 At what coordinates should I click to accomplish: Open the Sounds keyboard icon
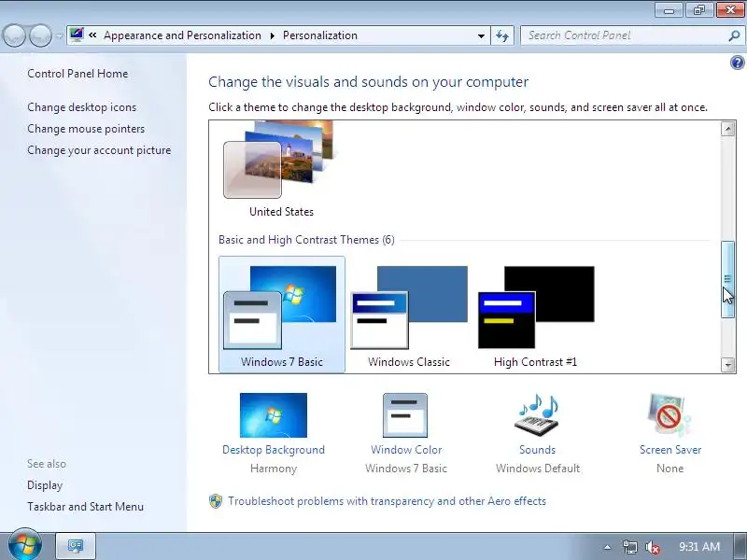538,414
